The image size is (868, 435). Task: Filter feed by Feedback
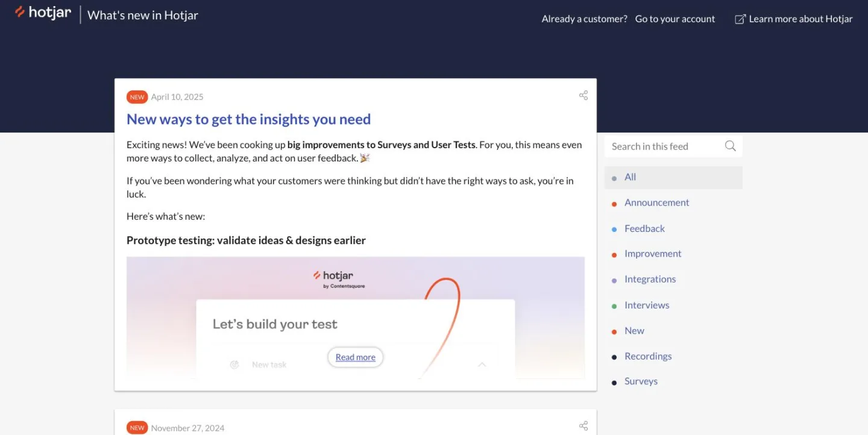point(644,228)
